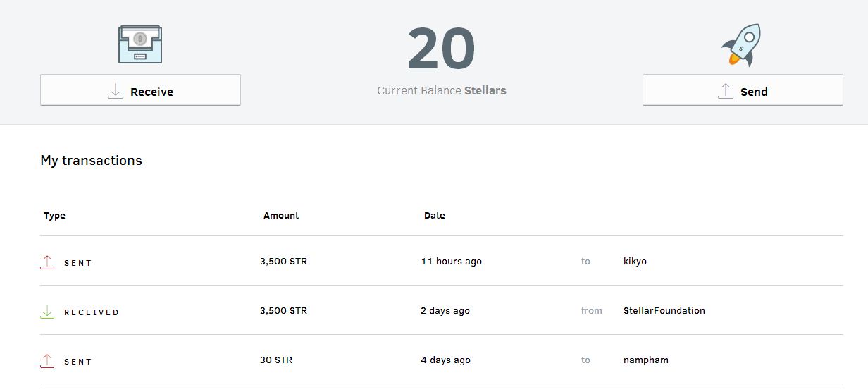Click the rocket ship icon

(742, 45)
